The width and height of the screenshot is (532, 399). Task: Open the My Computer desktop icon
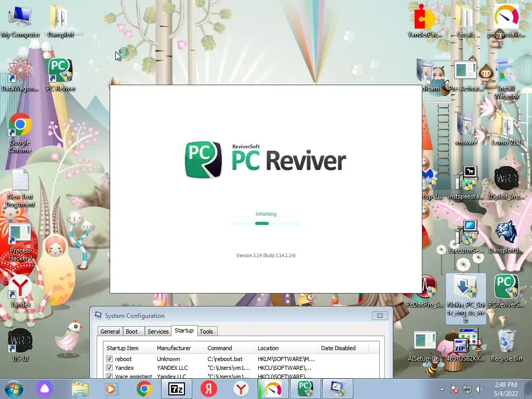pyautogui.click(x=20, y=21)
